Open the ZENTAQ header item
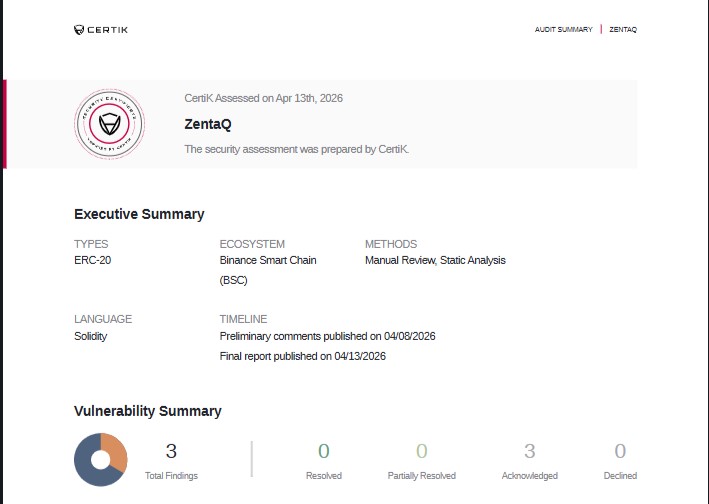The height and width of the screenshot is (504, 709). [623, 29]
